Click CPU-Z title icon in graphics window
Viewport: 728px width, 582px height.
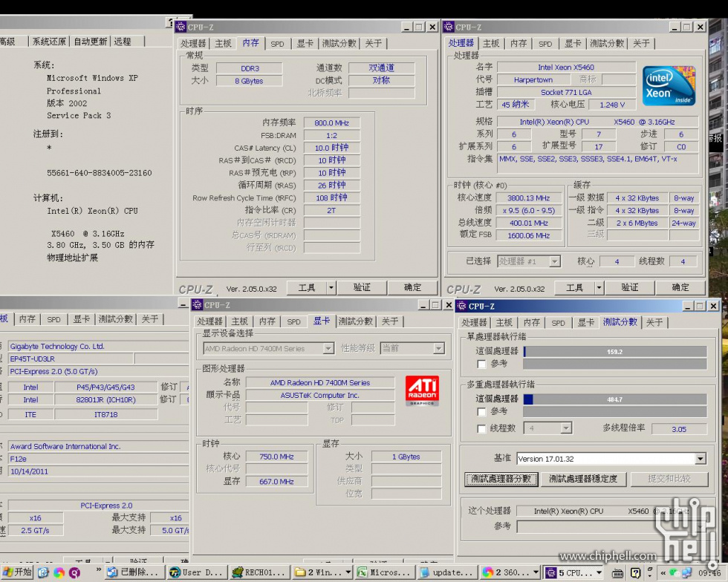pyautogui.click(x=198, y=305)
